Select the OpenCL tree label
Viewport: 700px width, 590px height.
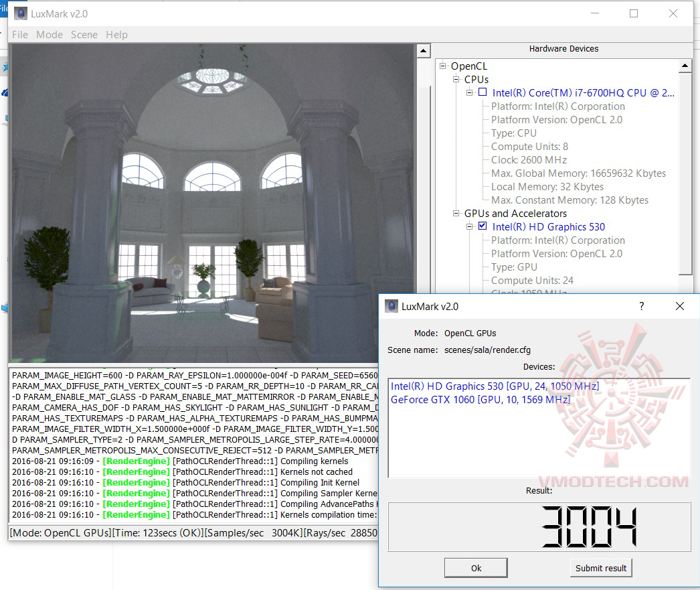pos(468,66)
